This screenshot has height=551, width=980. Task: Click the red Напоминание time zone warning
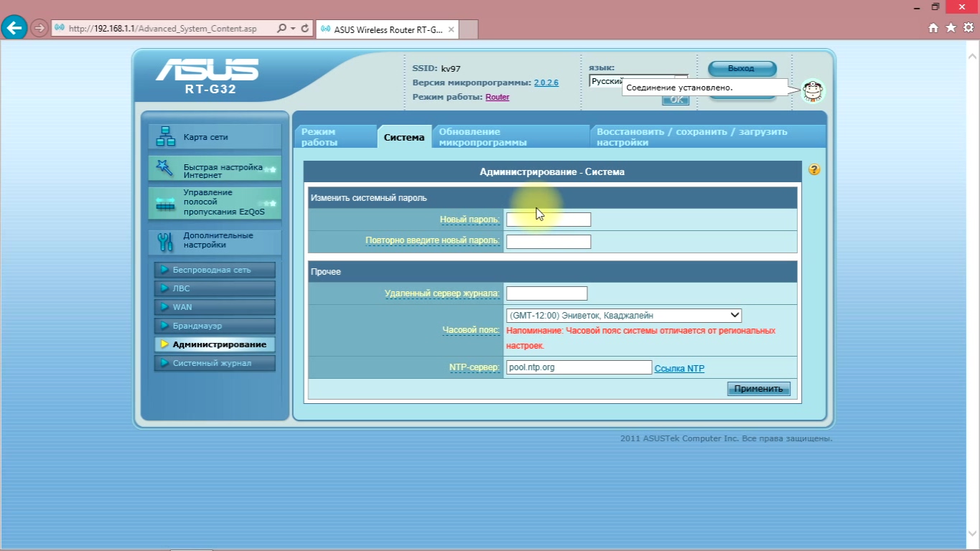[640, 338]
